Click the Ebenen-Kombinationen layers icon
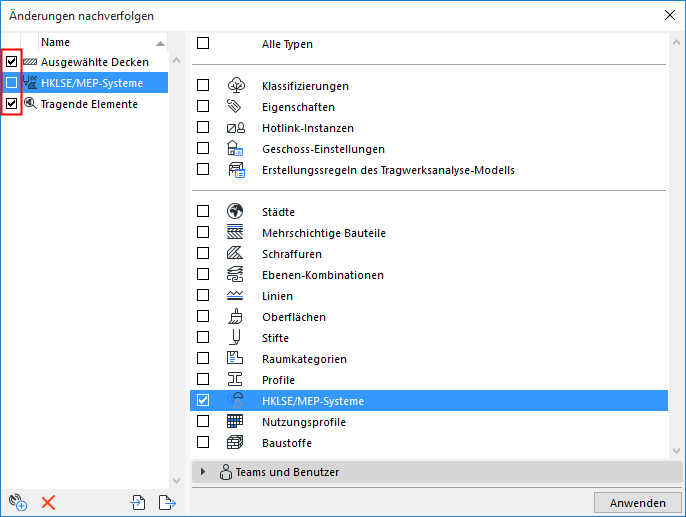This screenshot has width=686, height=517. 235,274
